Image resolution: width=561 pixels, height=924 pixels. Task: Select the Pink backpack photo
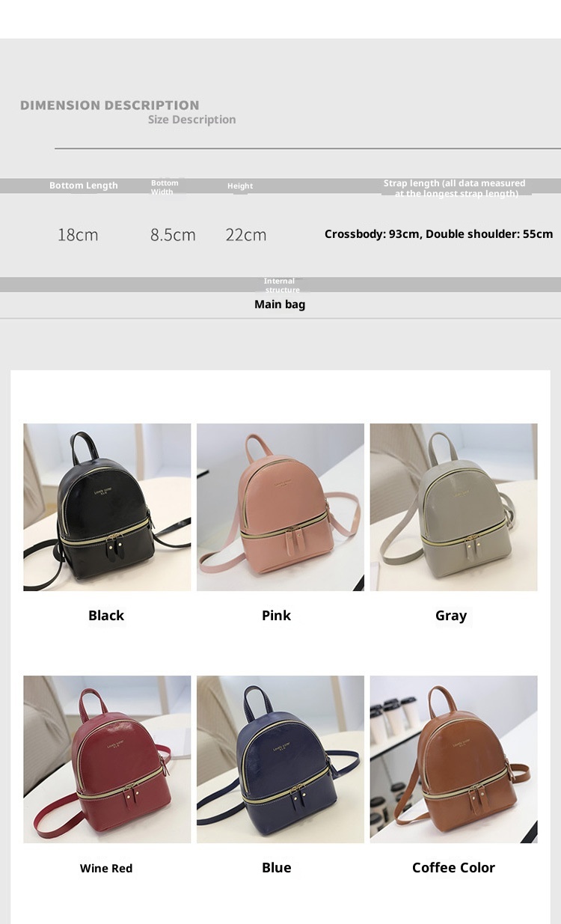point(280,507)
